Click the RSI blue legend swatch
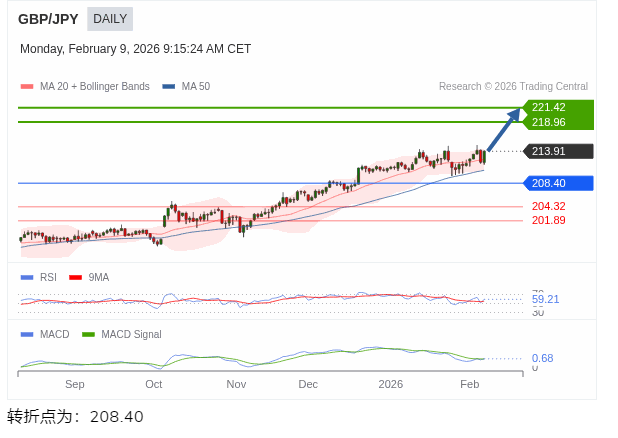Image resolution: width=618 pixels, height=438 pixels. click(27, 278)
